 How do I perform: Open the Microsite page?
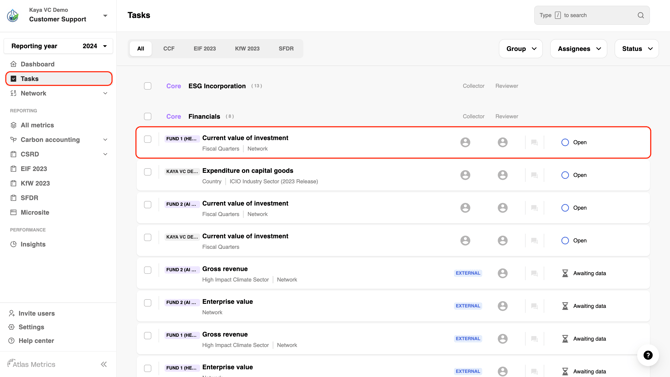click(35, 212)
